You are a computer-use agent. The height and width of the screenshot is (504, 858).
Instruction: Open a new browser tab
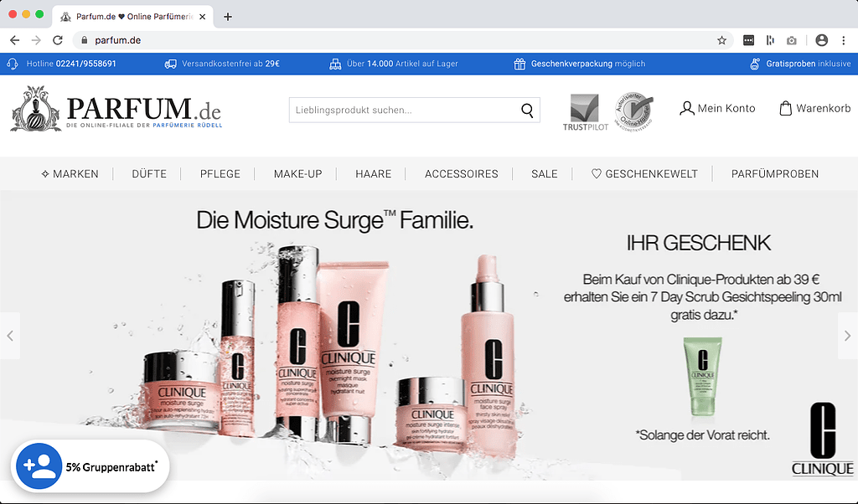point(228,17)
